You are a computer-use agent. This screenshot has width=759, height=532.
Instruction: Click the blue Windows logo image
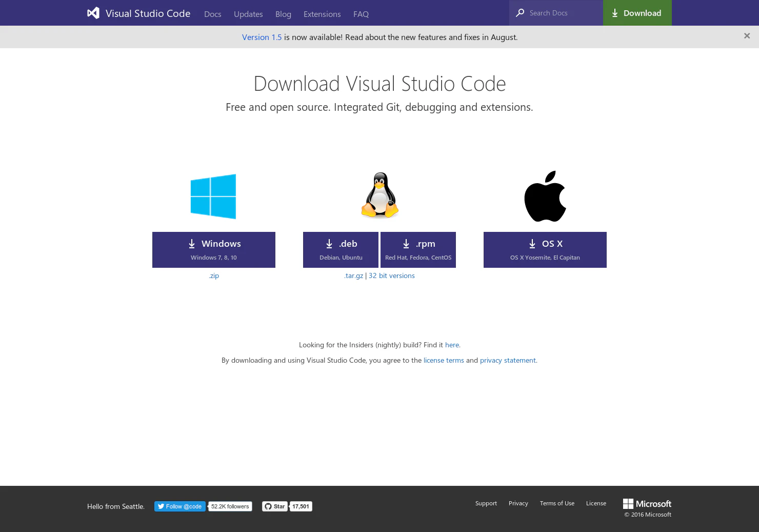coord(213,196)
